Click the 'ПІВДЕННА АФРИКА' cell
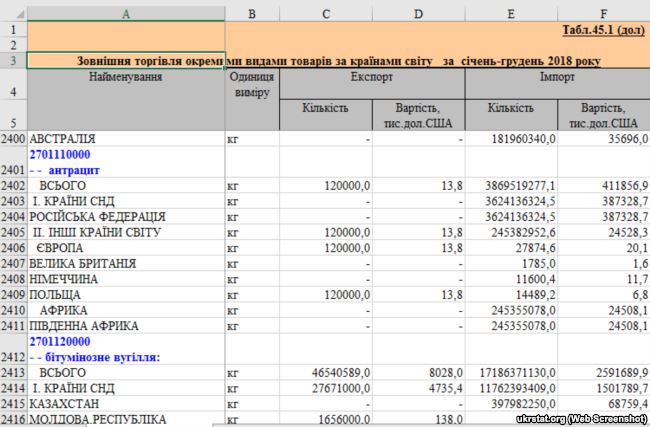The height and width of the screenshot is (427, 650). click(126, 326)
